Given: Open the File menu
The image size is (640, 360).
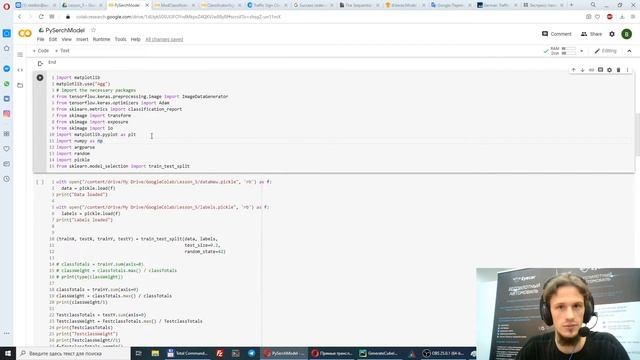Looking at the screenshot, I should click(40, 39).
